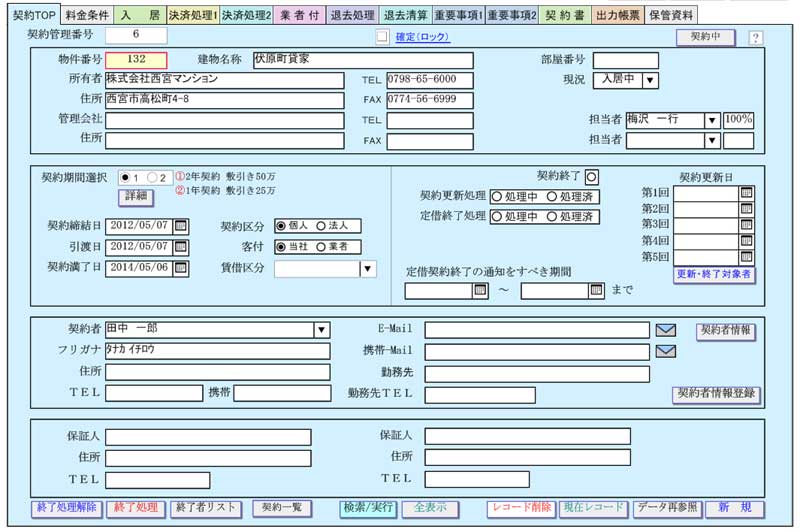Open calendar for 第3回 renewal date

coord(746,224)
